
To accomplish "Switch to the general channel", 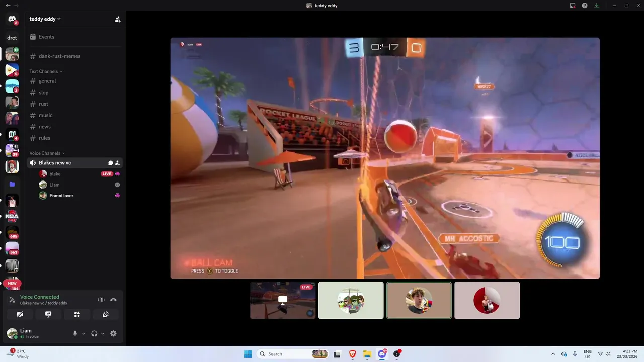I will coord(74,81).
